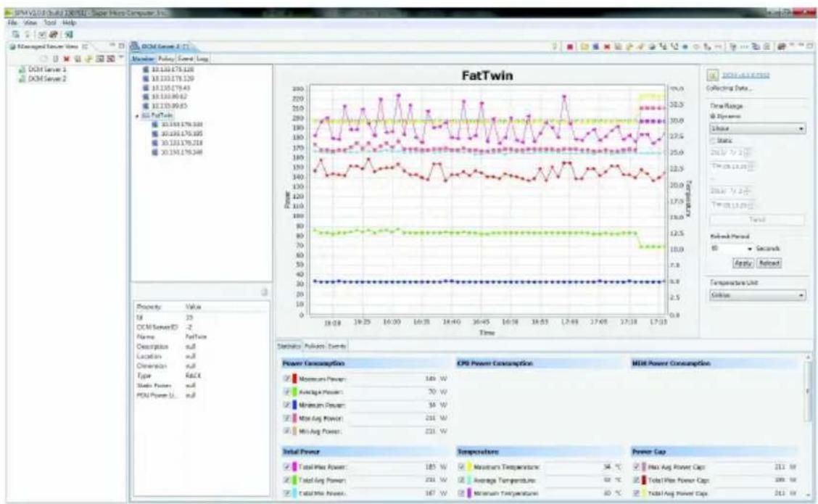This screenshot has height=504, width=818.
Task: Click the blue circle icon in the DCM Server toolbar
Action: [x=685, y=47]
